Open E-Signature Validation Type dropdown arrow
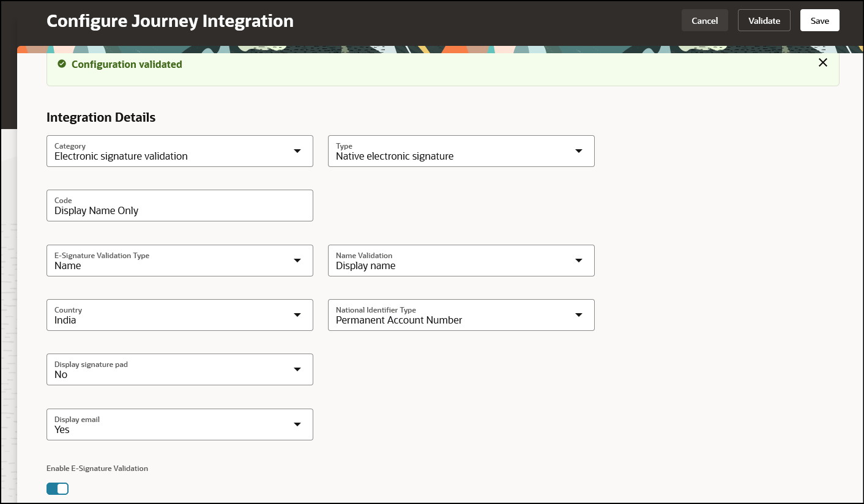The height and width of the screenshot is (504, 864). pos(297,261)
